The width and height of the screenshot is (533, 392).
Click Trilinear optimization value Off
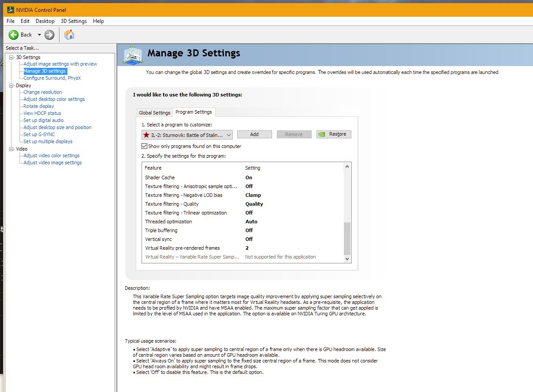coord(249,213)
